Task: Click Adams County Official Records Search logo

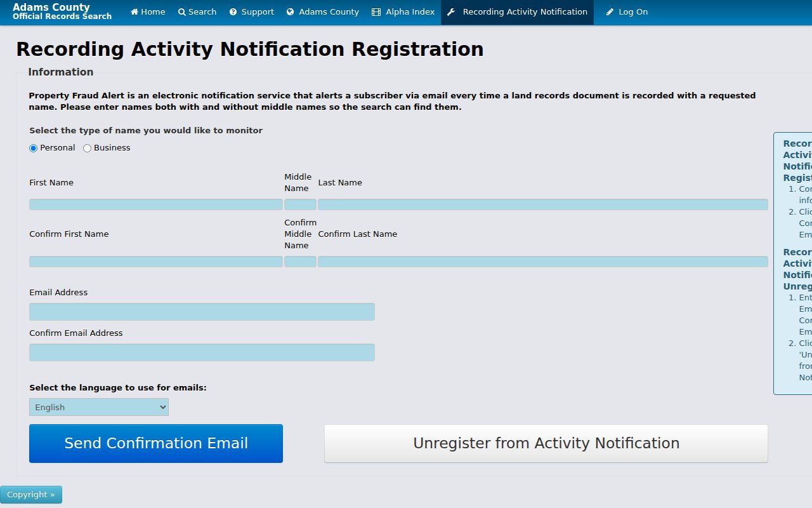Action: pos(62,11)
